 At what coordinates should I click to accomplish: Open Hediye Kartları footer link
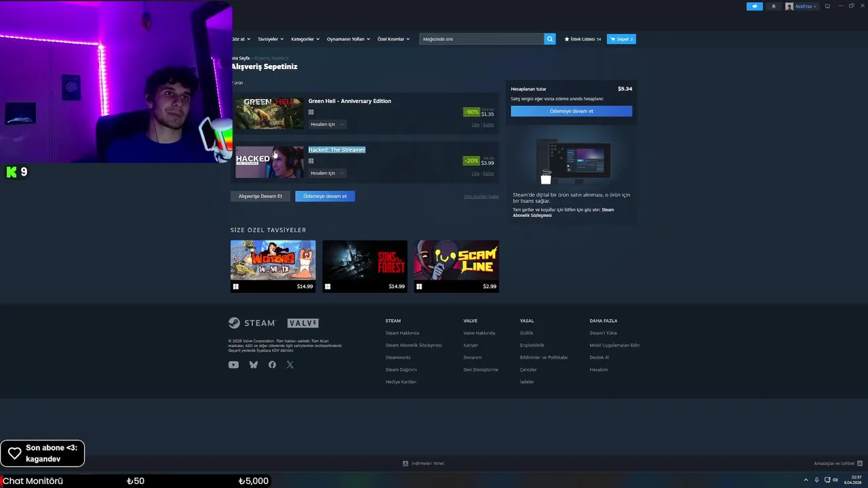401,382
